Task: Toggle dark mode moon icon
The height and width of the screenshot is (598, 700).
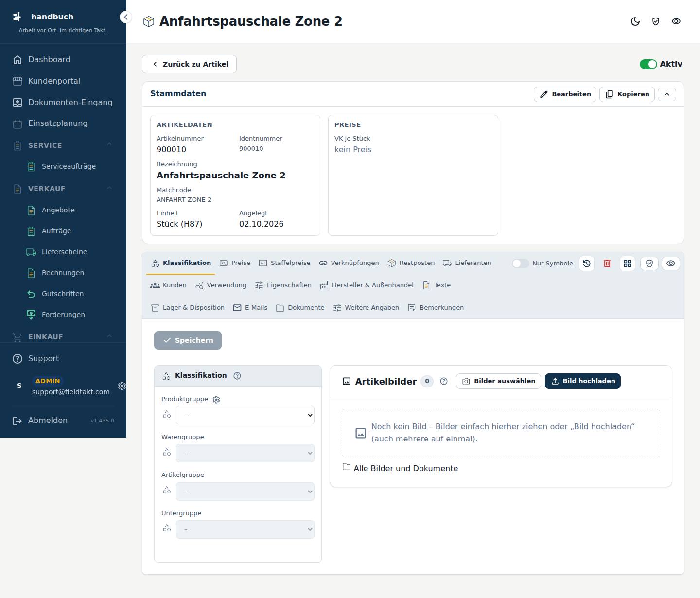Action: click(635, 21)
